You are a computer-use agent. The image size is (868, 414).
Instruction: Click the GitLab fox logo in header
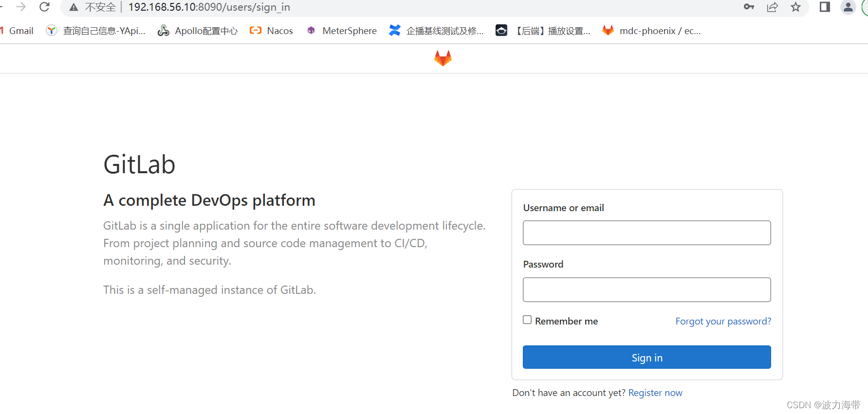[443, 58]
